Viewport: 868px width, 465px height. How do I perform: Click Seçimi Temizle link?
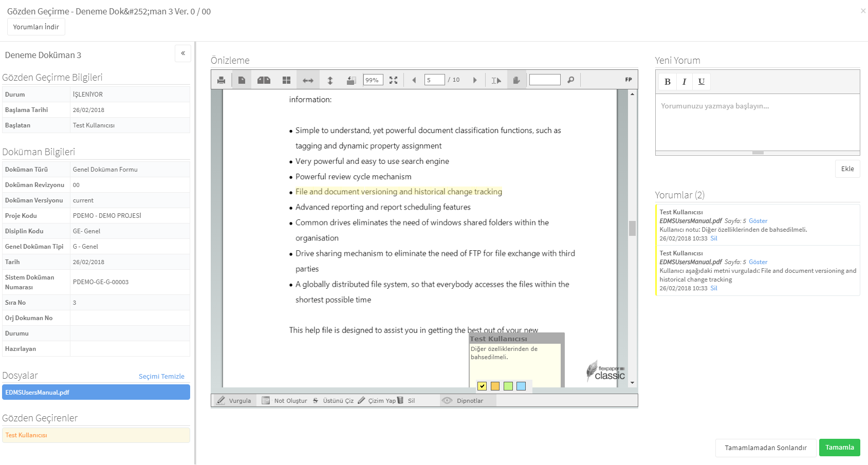pyautogui.click(x=161, y=377)
